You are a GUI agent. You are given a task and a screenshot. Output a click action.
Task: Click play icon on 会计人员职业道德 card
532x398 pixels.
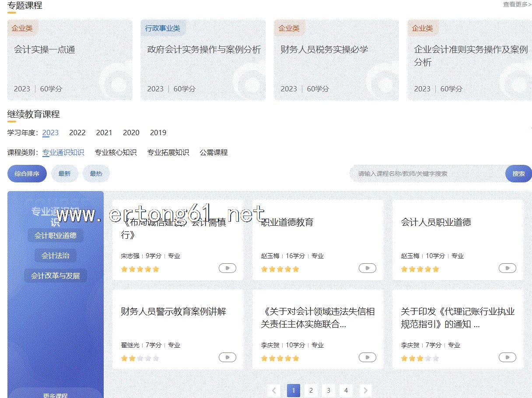point(507,268)
